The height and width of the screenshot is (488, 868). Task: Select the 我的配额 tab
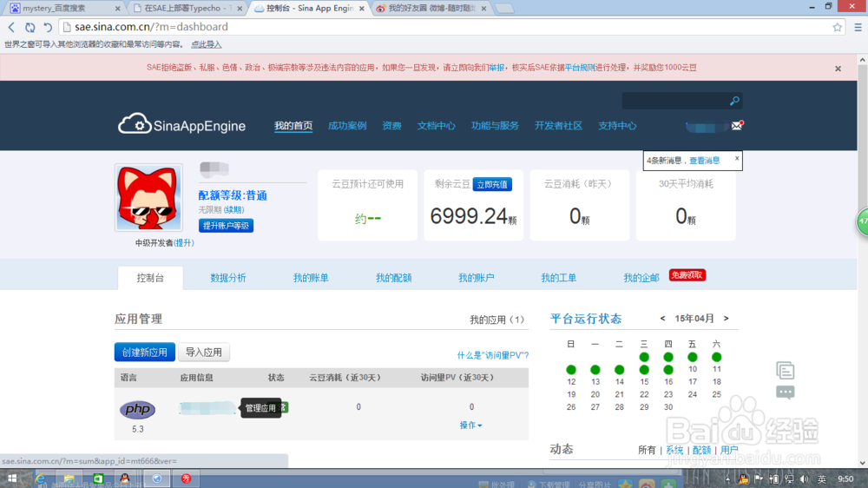tap(393, 278)
